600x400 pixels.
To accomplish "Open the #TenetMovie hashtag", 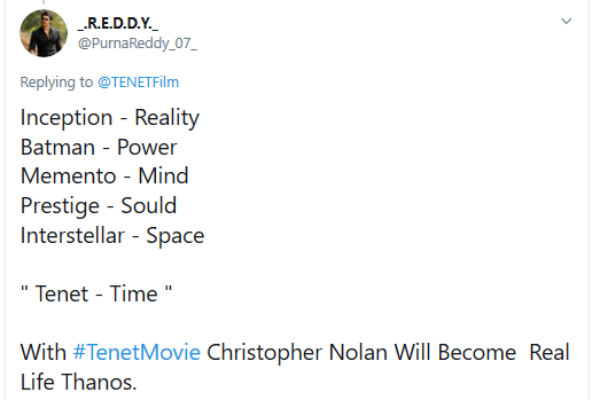I will pyautogui.click(x=137, y=352).
